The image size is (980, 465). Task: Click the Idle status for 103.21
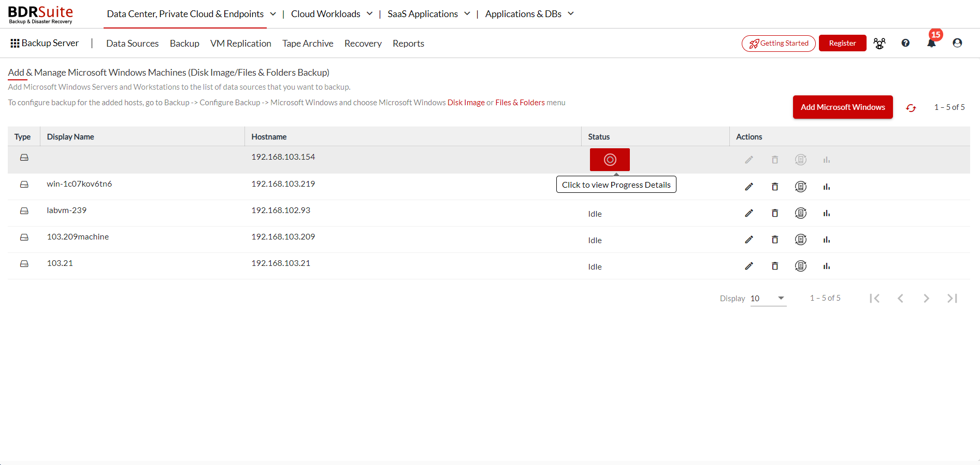pos(595,267)
